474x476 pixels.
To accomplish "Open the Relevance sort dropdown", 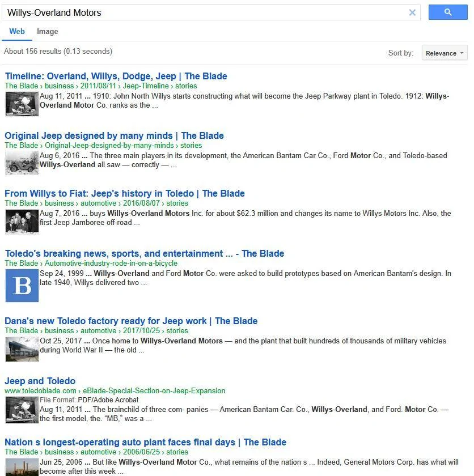I will click(445, 53).
